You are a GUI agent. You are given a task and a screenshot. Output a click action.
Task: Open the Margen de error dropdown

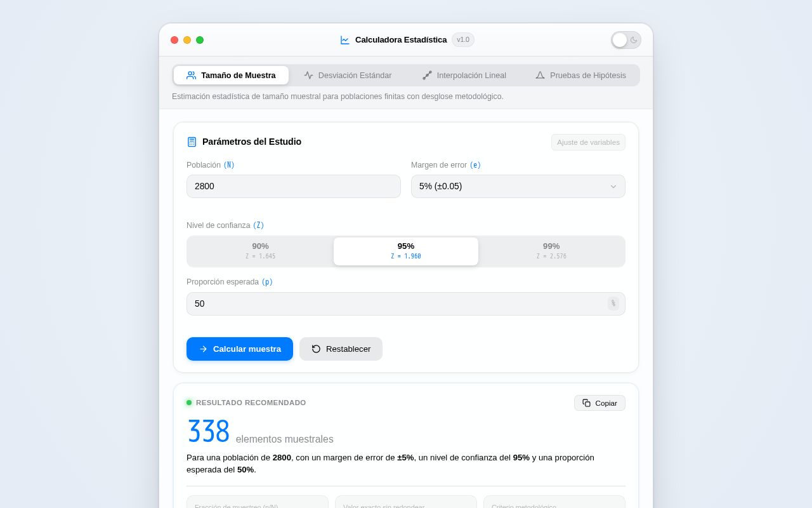(x=518, y=186)
